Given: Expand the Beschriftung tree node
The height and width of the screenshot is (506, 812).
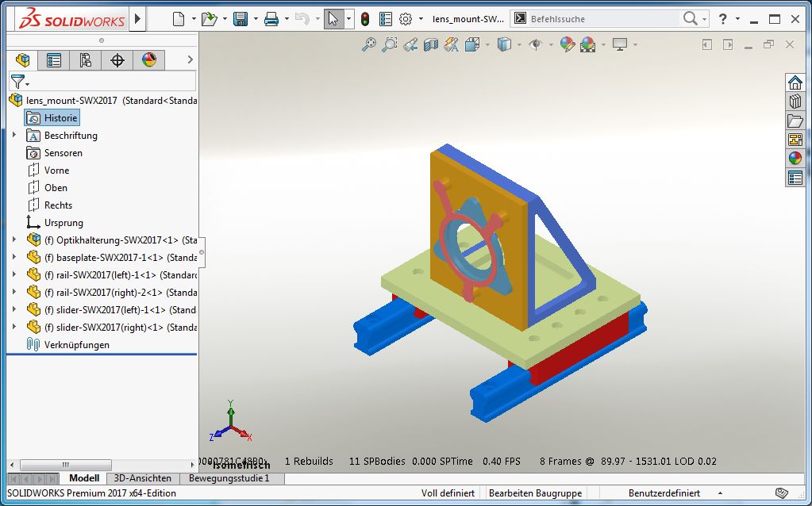Looking at the screenshot, I should tap(14, 136).
